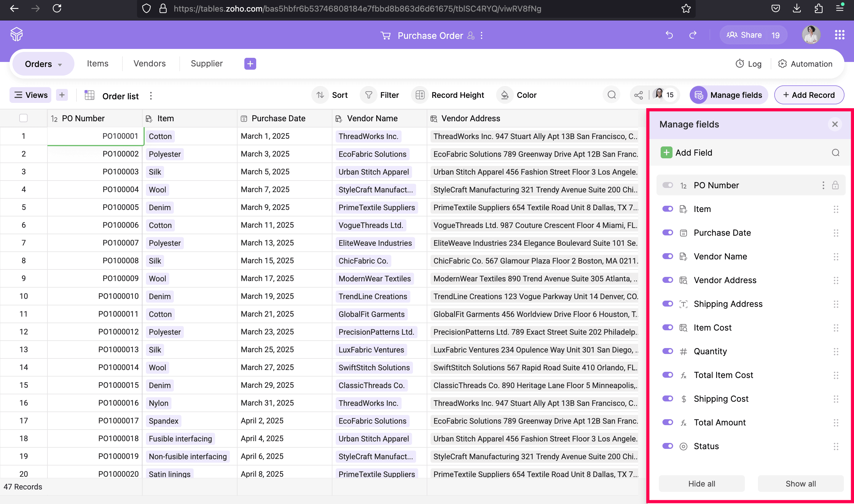Open the PO Number field options menu
The height and width of the screenshot is (504, 854).
tap(823, 185)
